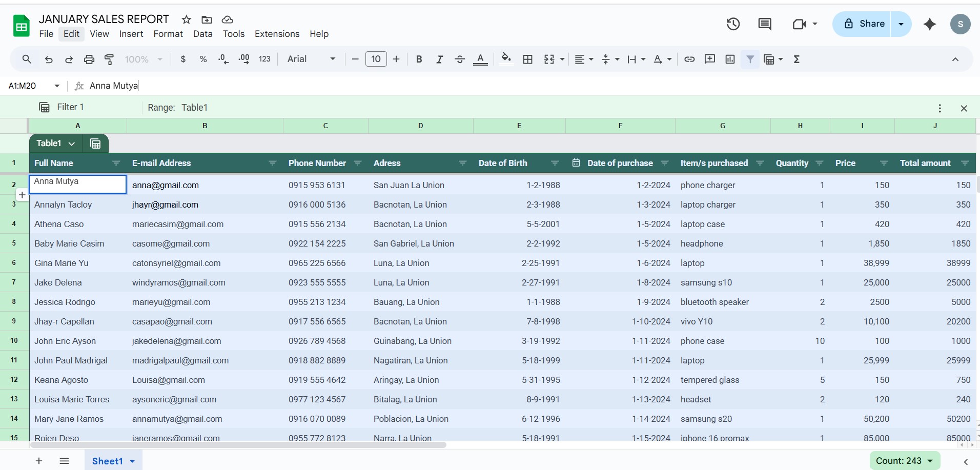Toggle bold formatting
980x470 pixels.
click(419, 59)
